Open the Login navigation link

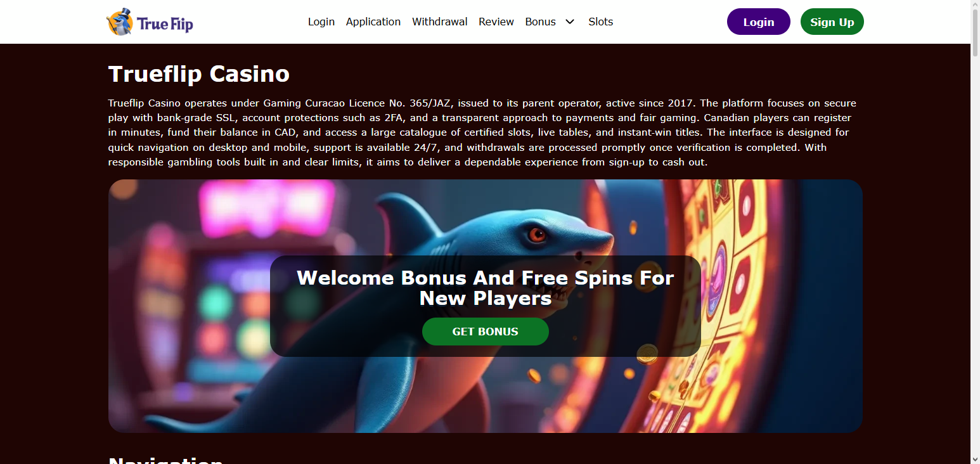point(321,22)
